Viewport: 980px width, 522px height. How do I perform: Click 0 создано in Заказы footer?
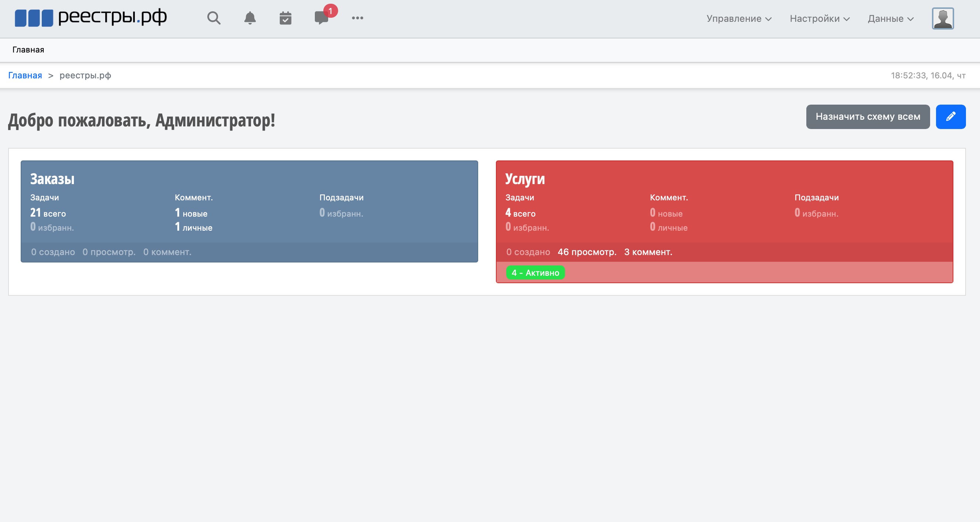(x=53, y=252)
